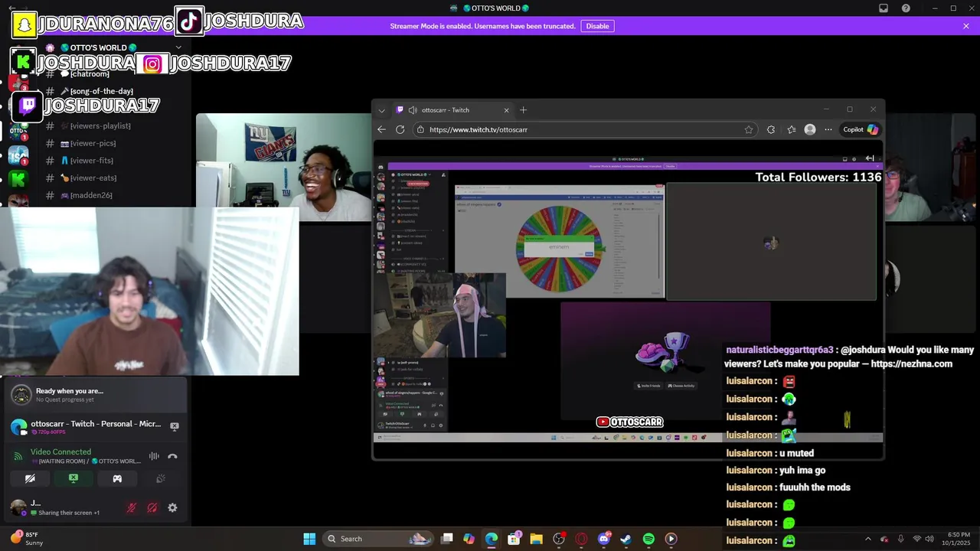Open the Windows Start menu
This screenshot has height=551, width=980.
click(309, 539)
